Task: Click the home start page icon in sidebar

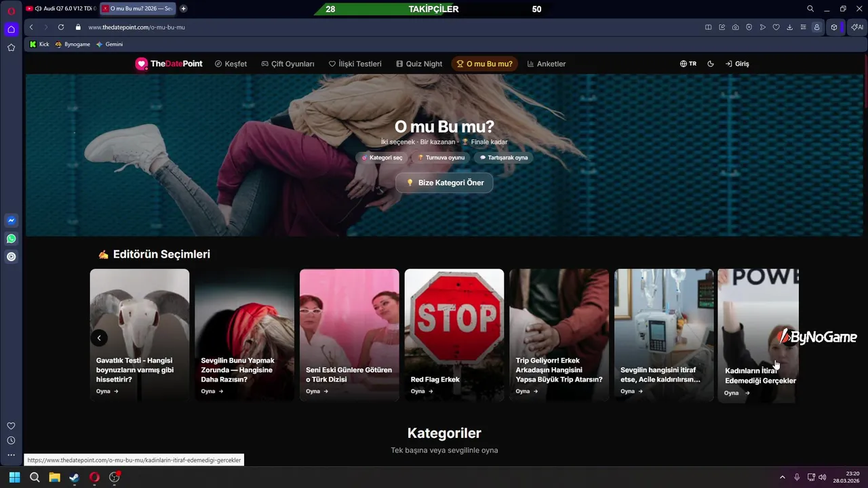Action: (11, 29)
